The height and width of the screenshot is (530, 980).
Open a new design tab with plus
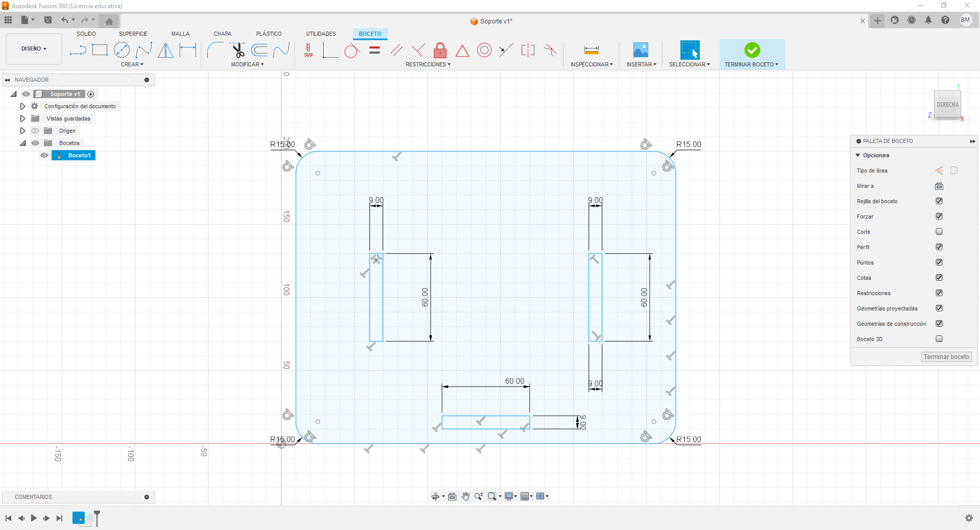pyautogui.click(x=877, y=20)
